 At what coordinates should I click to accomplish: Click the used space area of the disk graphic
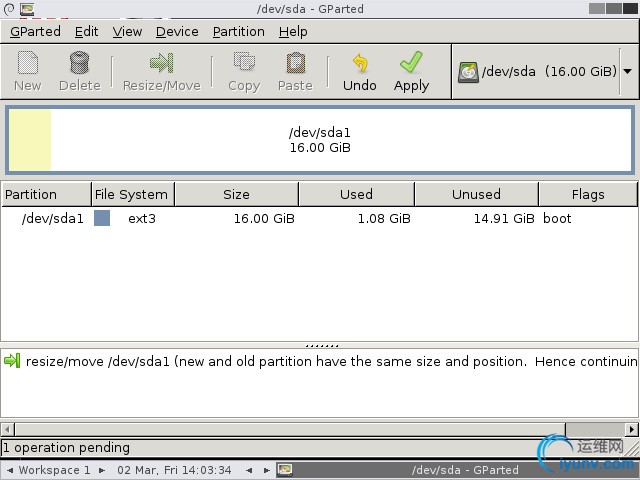(x=30, y=140)
